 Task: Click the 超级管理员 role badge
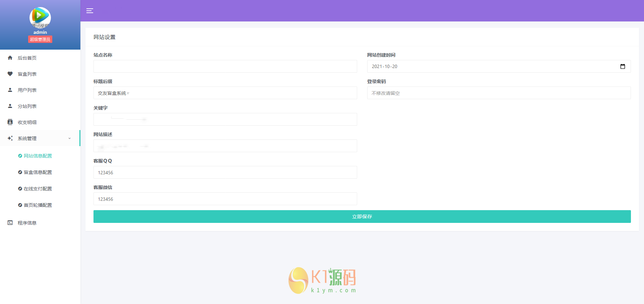tap(40, 40)
